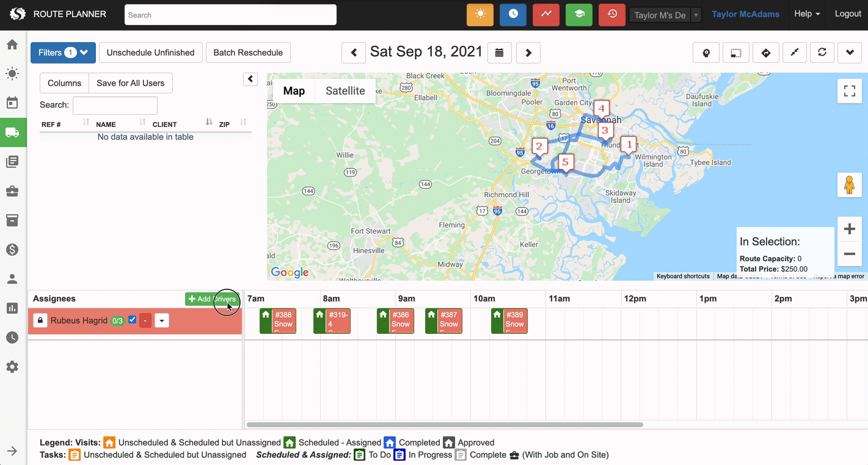Click the green graduation cap icon
Image resolution: width=868 pixels, height=465 pixels.
point(578,15)
